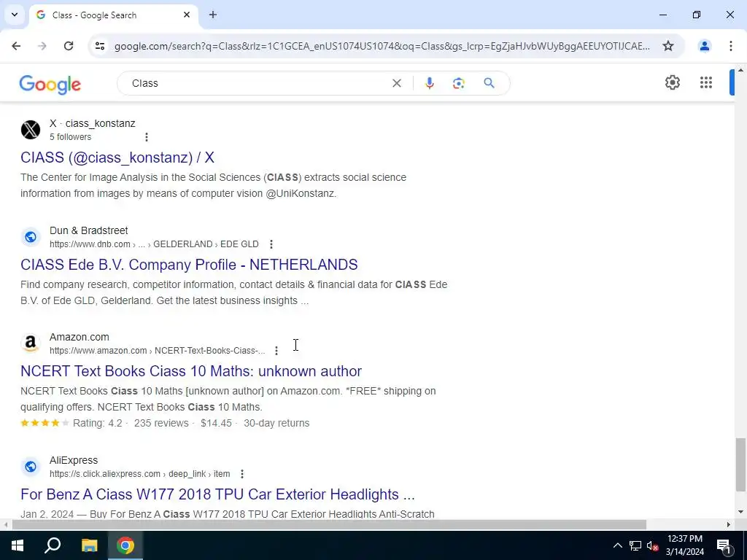Click the Chrome taskbar icon

[125, 545]
